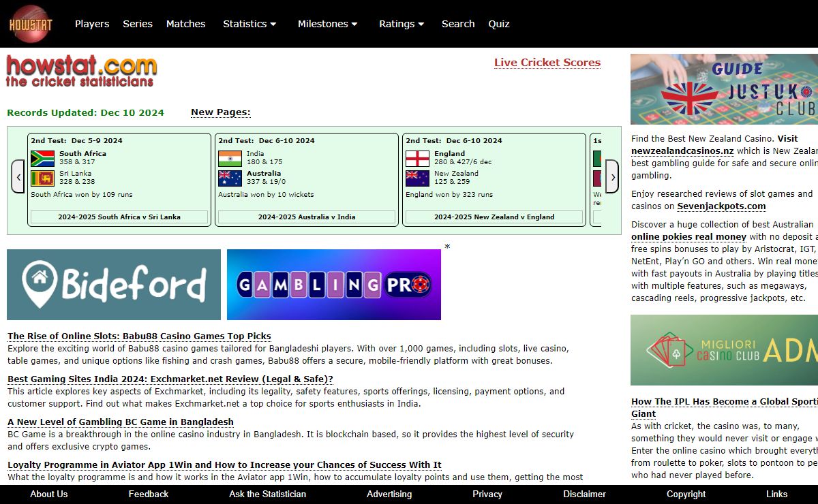
Task: Open 'How The IPL Has Become' article
Action: coord(725,408)
